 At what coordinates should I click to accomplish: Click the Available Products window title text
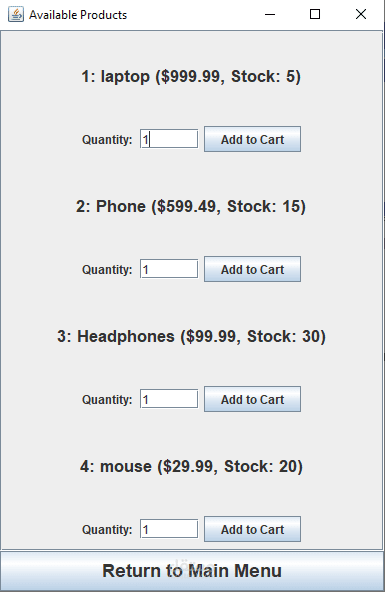pos(78,15)
